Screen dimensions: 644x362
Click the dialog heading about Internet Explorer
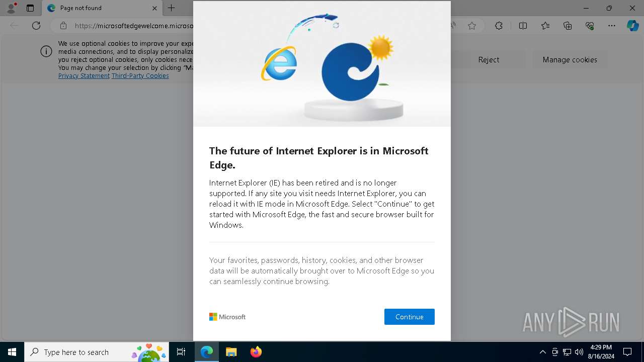[319, 158]
